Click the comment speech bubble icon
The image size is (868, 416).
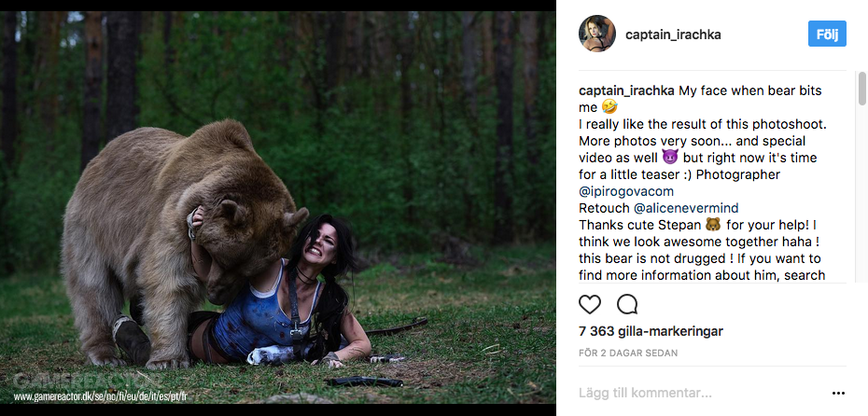[x=627, y=304]
